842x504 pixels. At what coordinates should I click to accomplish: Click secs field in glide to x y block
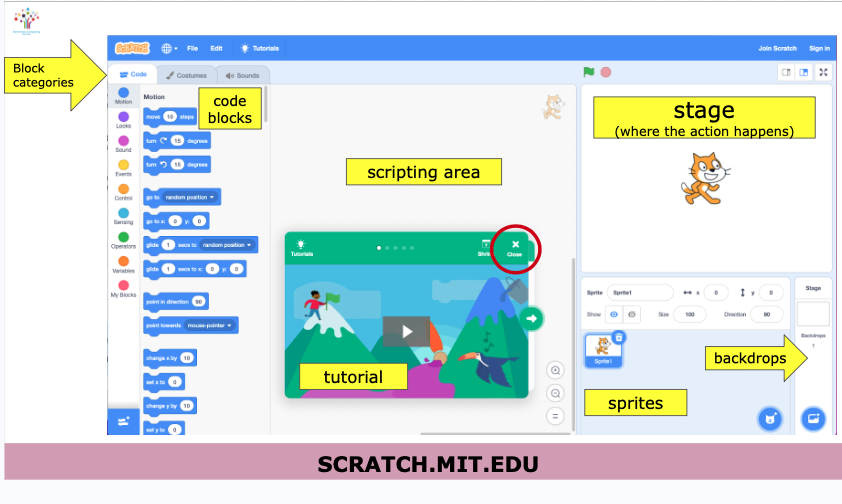[168, 269]
